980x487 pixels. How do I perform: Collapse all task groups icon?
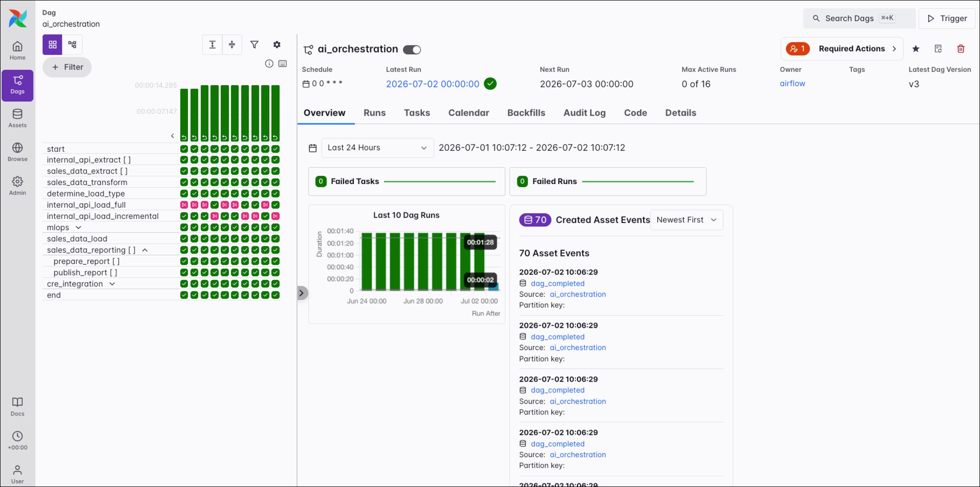point(232,45)
